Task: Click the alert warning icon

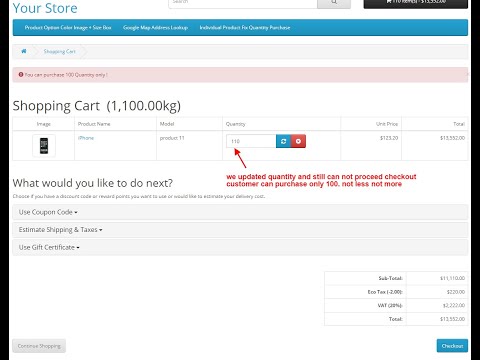Action: point(21,75)
